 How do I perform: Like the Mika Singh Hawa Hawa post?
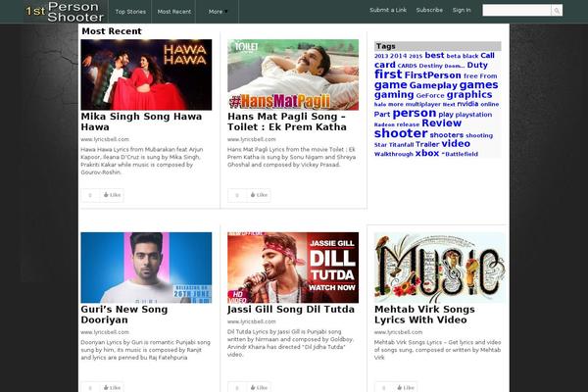coord(112,195)
